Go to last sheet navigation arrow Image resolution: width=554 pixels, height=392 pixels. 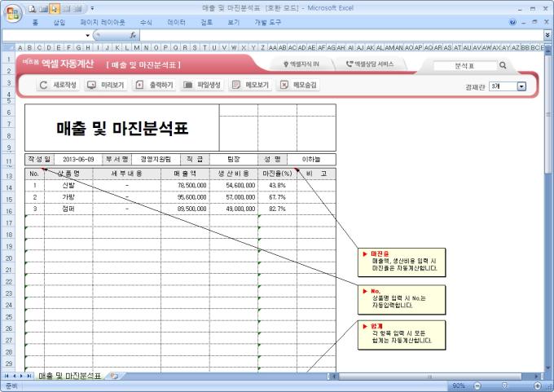29,376
